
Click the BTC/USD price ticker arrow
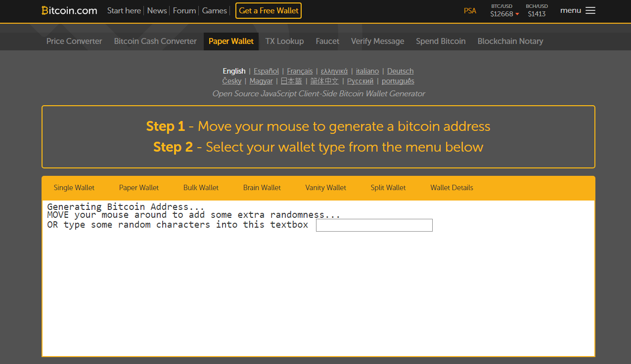[517, 14]
